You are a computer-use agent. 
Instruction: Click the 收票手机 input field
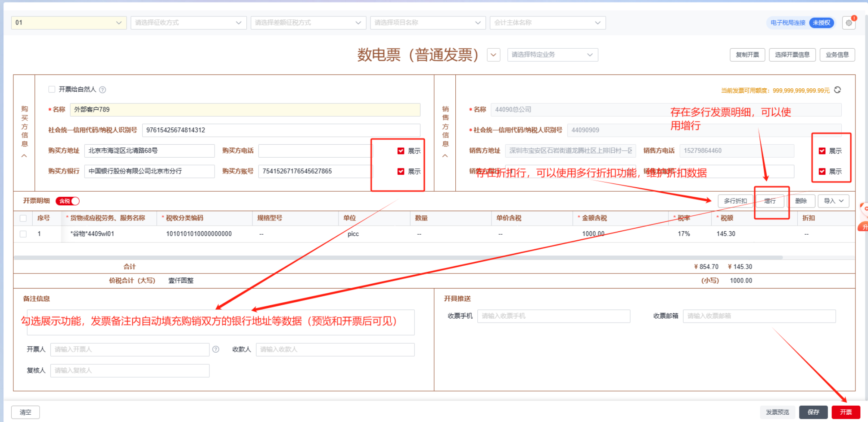pos(553,316)
